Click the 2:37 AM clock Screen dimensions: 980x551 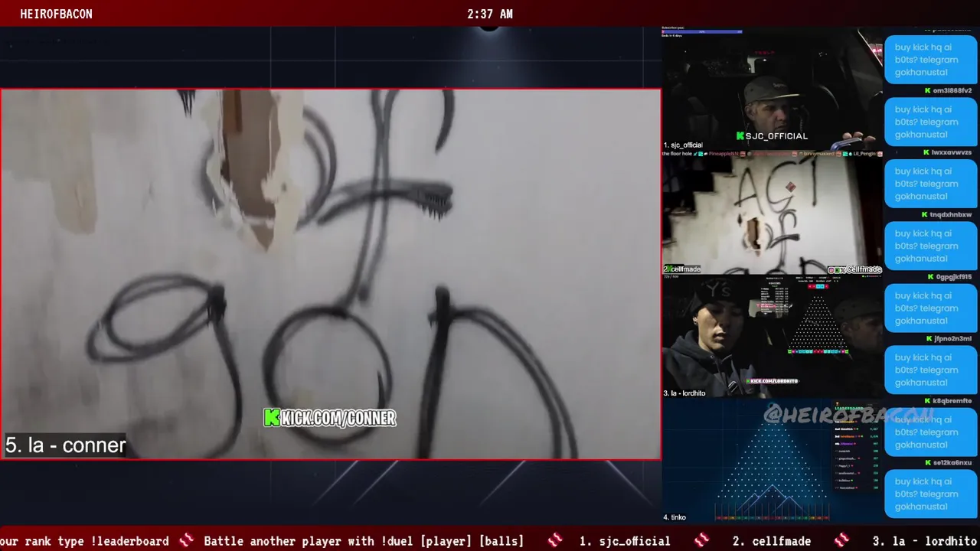490,14
